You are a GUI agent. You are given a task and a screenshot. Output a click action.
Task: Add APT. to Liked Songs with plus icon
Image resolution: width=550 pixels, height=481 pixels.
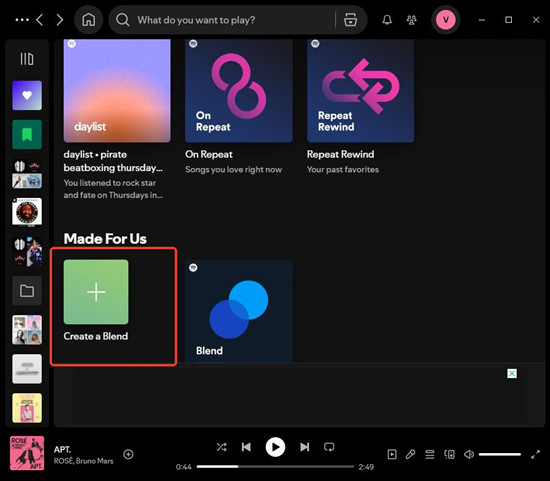[128, 454]
